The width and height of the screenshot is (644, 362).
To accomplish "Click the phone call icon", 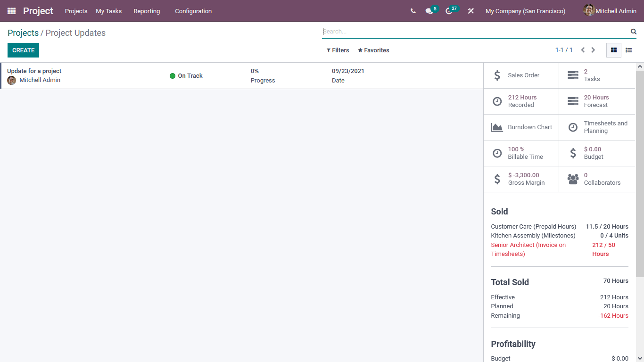I will coord(413,11).
